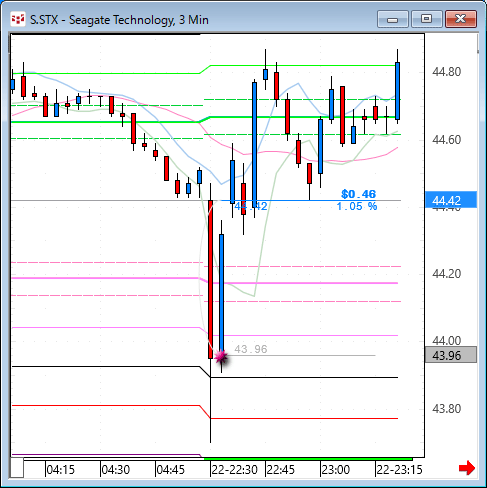The image size is (487, 488).
Task: Click the $0.46 measurement label
Action: click(358, 194)
